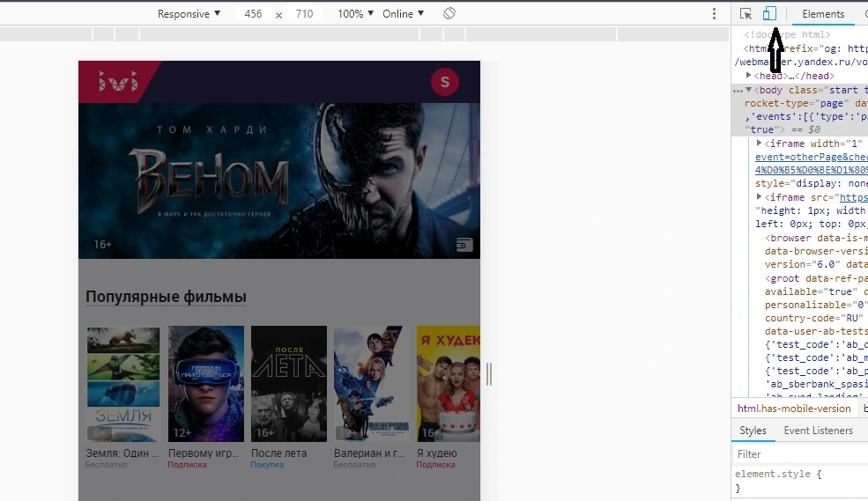Click the Filter styles input
868x501 pixels.
tap(799, 454)
